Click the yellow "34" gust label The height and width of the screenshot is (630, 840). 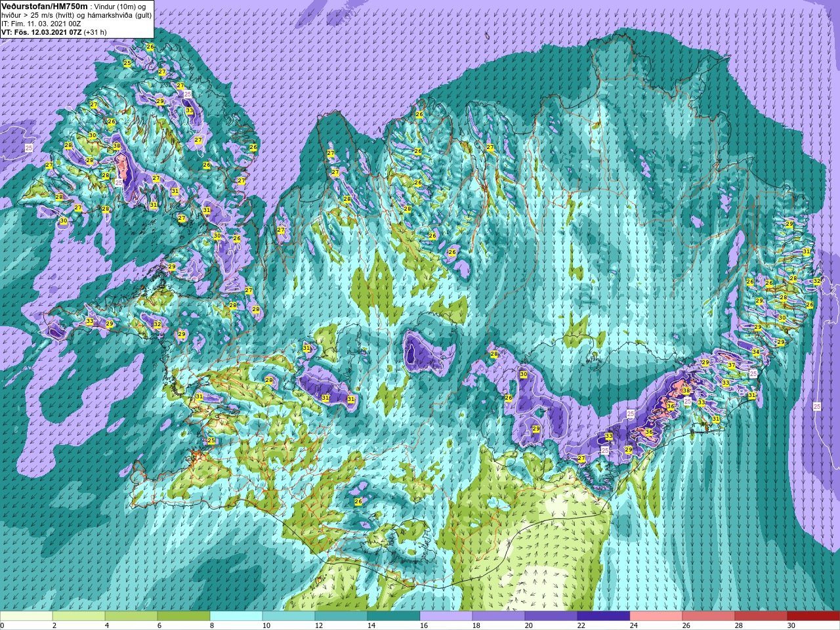(x=756, y=352)
